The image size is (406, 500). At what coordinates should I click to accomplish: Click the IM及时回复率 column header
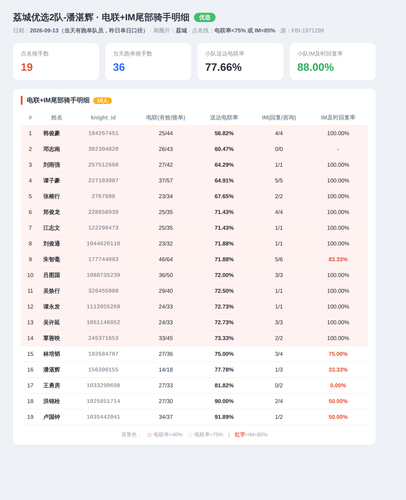[x=338, y=117]
